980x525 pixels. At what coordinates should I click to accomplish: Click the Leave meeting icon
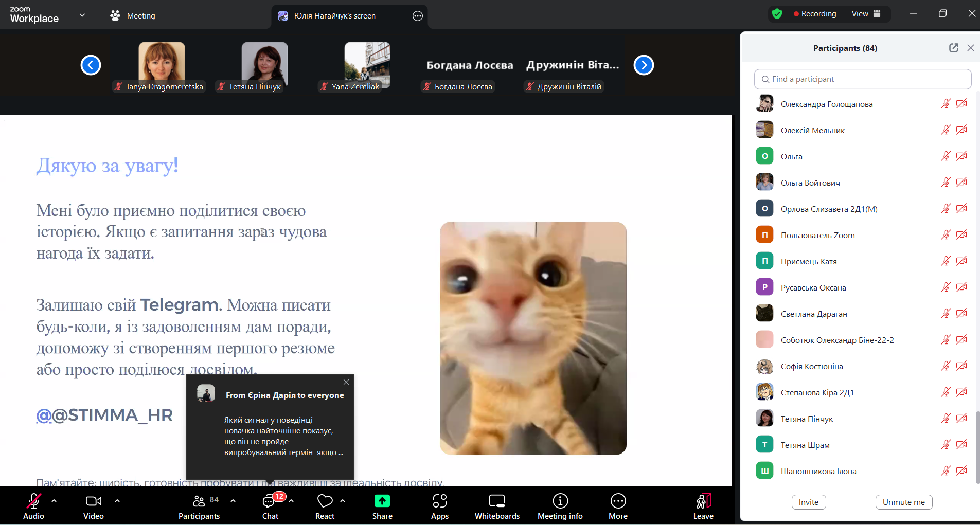point(703,501)
